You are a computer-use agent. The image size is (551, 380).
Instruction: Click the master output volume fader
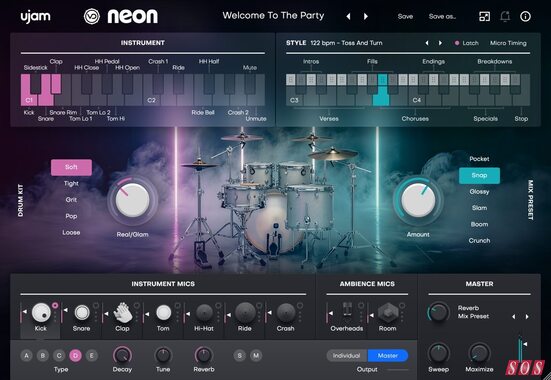click(521, 349)
